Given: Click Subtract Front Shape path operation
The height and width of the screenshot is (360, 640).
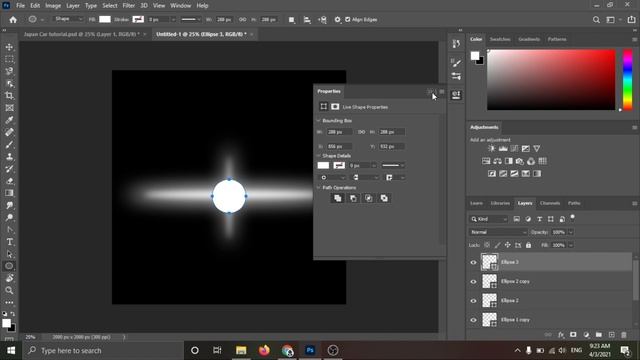Looking at the screenshot, I should pos(353,198).
